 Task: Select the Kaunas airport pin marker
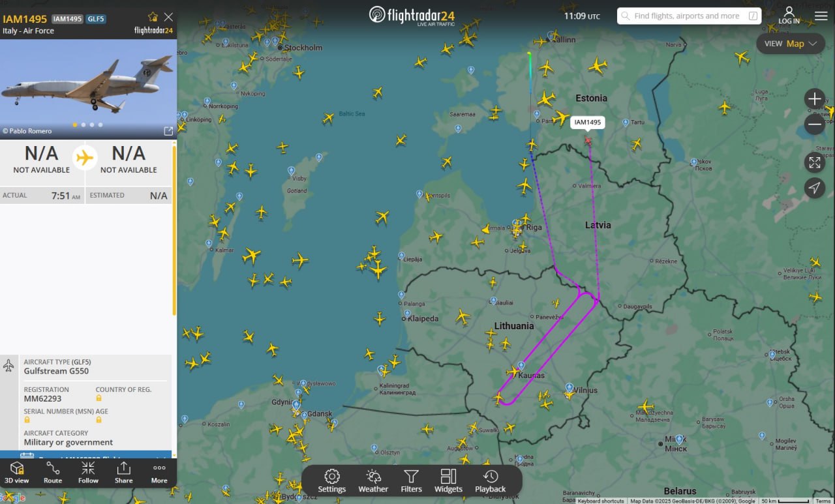pyautogui.click(x=521, y=365)
